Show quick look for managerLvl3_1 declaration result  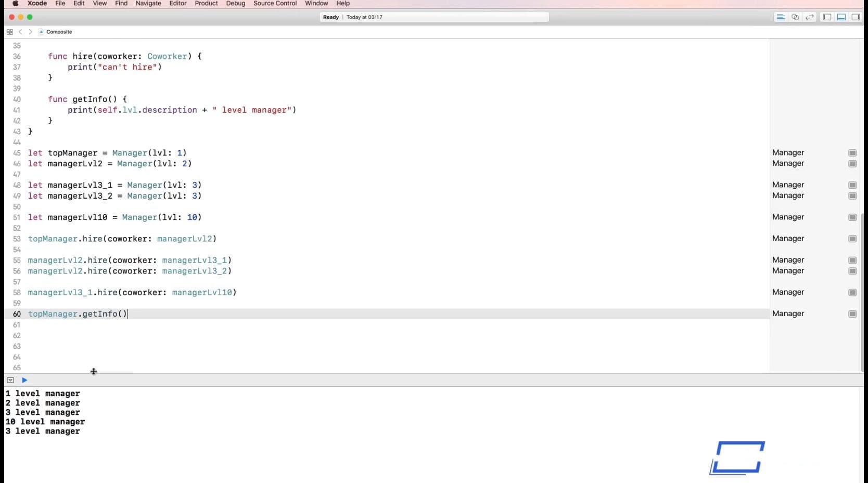852,185
